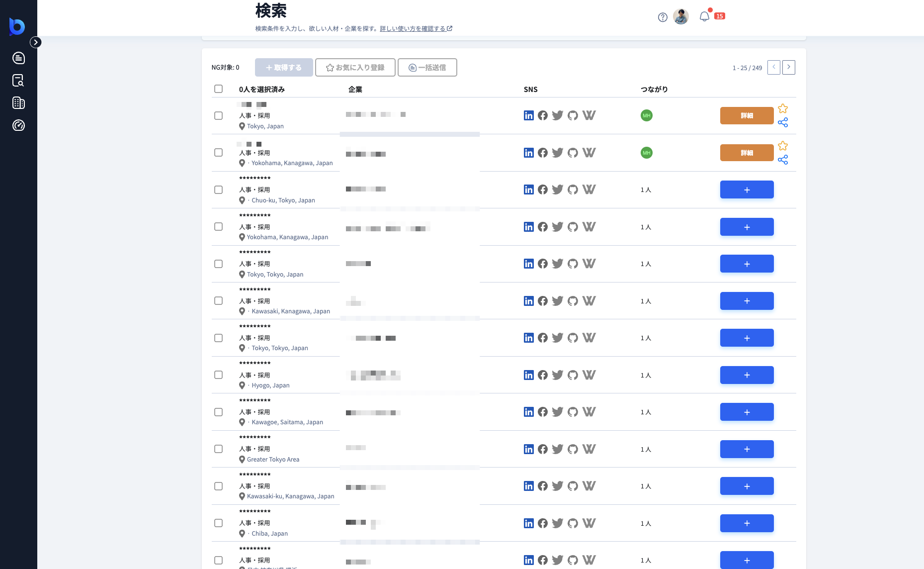Expand the collapsed sidebar with the chevron arrow
Screen dimensions: 924x569
click(x=35, y=42)
